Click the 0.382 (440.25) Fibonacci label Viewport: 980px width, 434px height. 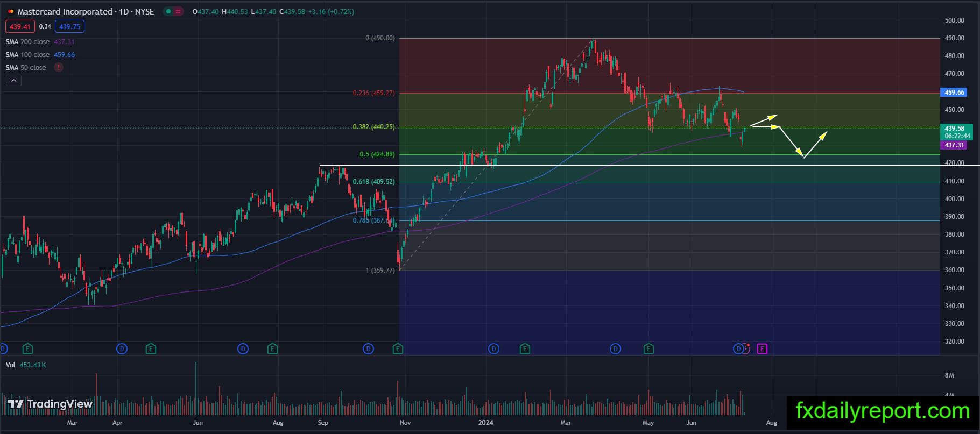(373, 127)
